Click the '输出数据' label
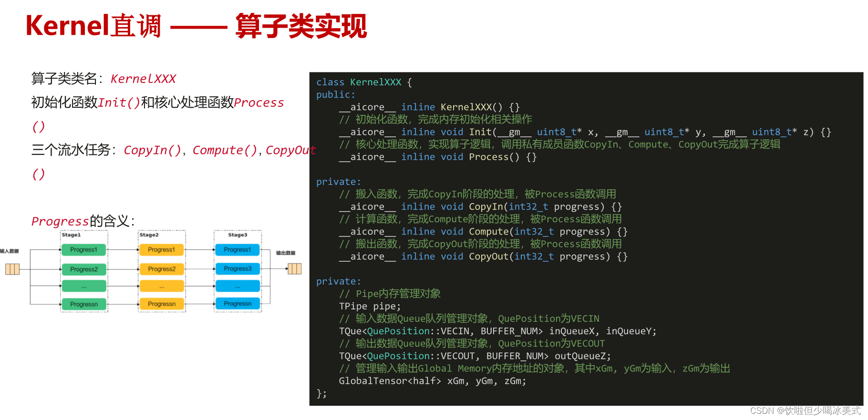This screenshot has width=868, height=420. (x=286, y=253)
